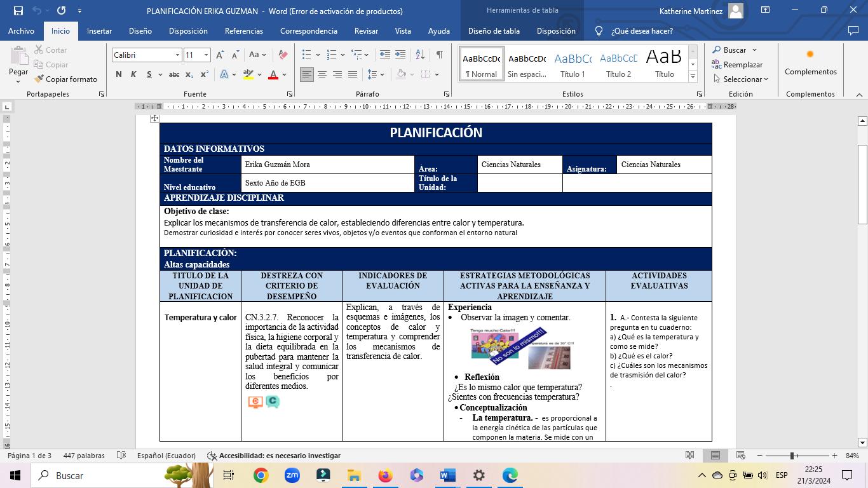
Task: Toggle superscript formatting
Action: point(205,74)
